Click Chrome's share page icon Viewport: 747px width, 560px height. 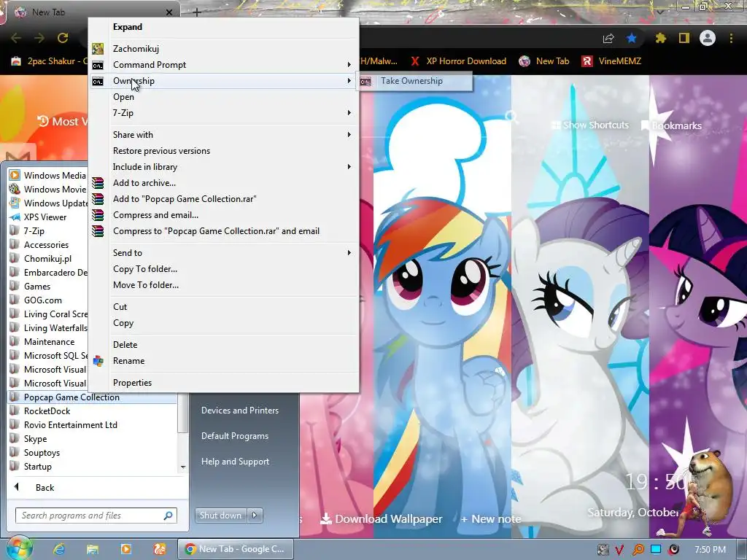[608, 38]
